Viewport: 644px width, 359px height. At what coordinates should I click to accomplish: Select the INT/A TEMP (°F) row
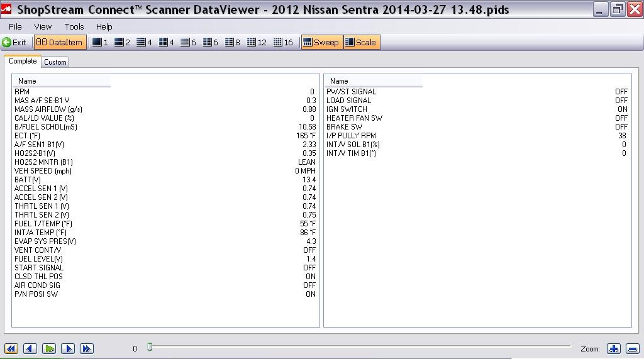[165, 233]
